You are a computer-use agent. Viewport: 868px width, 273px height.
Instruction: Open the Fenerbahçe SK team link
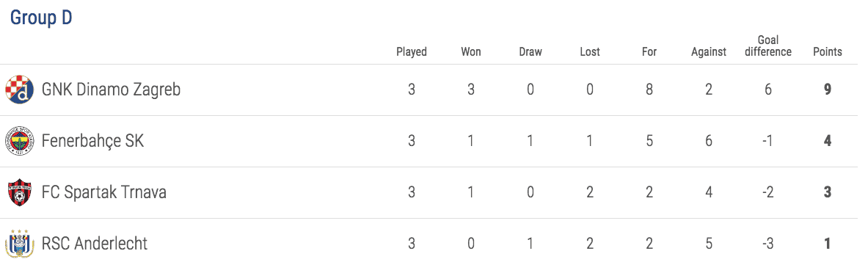click(93, 141)
